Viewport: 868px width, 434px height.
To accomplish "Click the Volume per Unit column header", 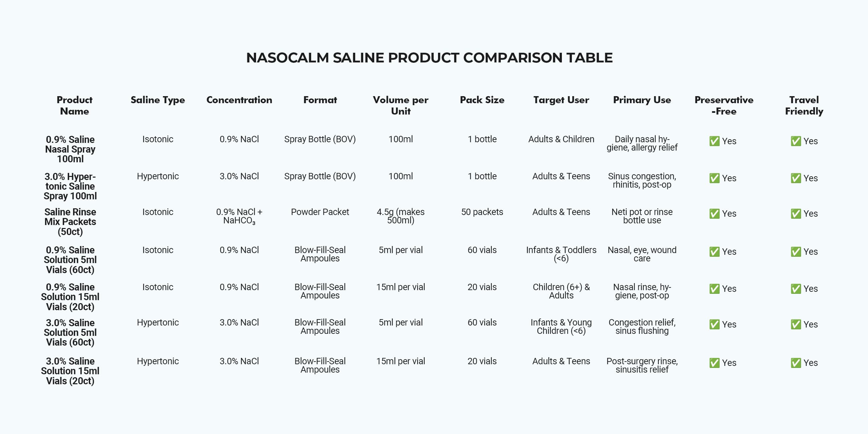I will 400,105.
